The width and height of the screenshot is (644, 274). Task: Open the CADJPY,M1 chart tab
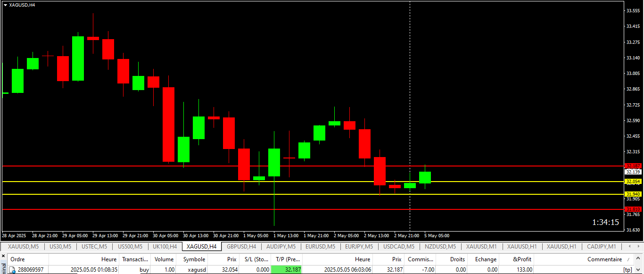tap(601, 246)
